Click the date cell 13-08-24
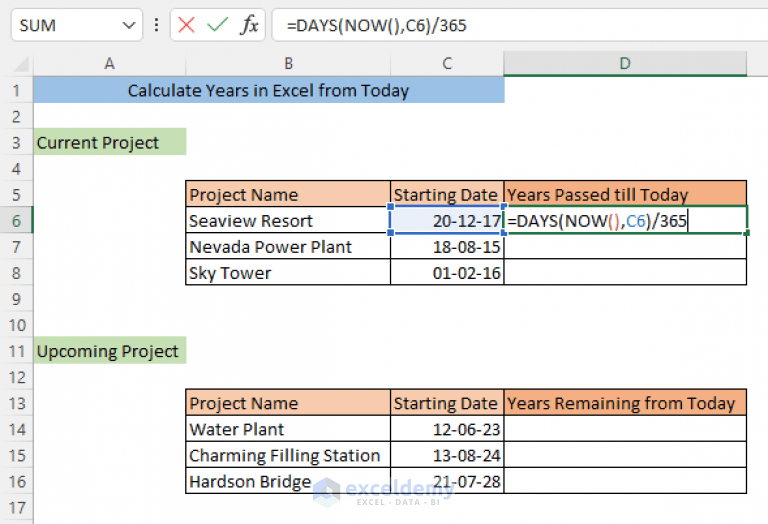The image size is (768, 524). click(447, 455)
